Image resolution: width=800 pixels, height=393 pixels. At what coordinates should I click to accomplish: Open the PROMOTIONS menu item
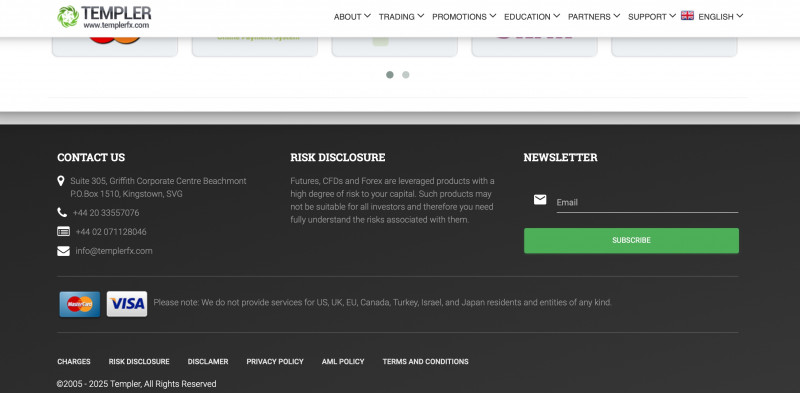point(459,17)
